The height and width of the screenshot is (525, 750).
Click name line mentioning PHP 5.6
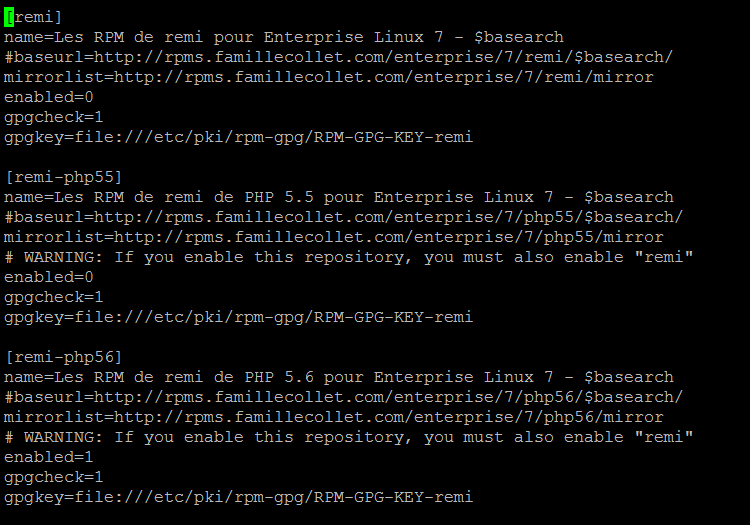click(339, 377)
